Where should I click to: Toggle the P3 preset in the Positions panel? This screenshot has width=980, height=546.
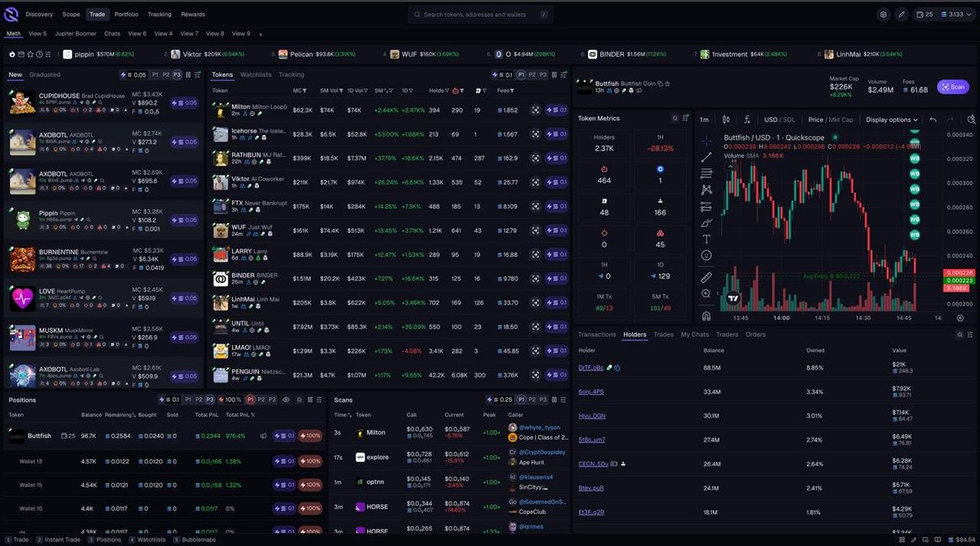[x=208, y=400]
